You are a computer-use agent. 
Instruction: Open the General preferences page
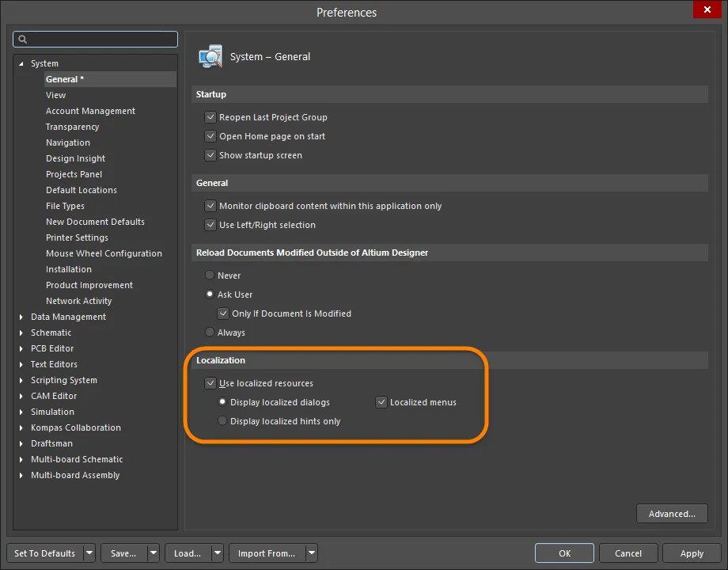point(111,79)
